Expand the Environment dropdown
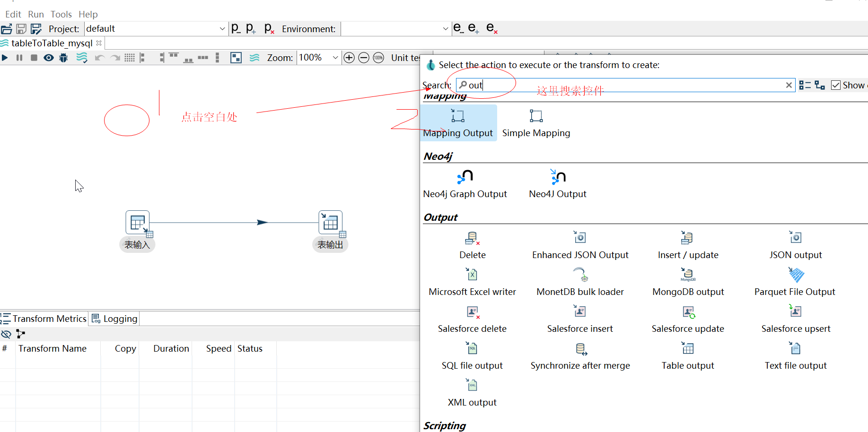This screenshot has width=868, height=432. pos(445,29)
